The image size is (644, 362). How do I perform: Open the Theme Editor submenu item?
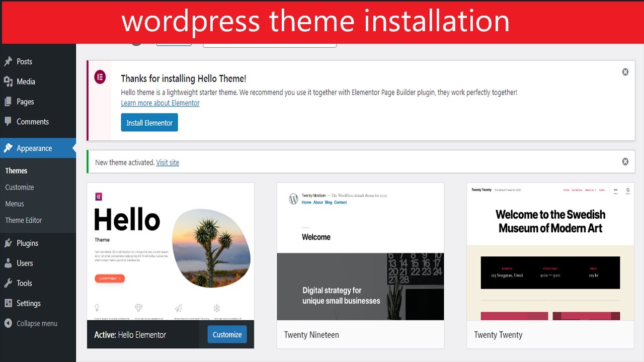(24, 220)
